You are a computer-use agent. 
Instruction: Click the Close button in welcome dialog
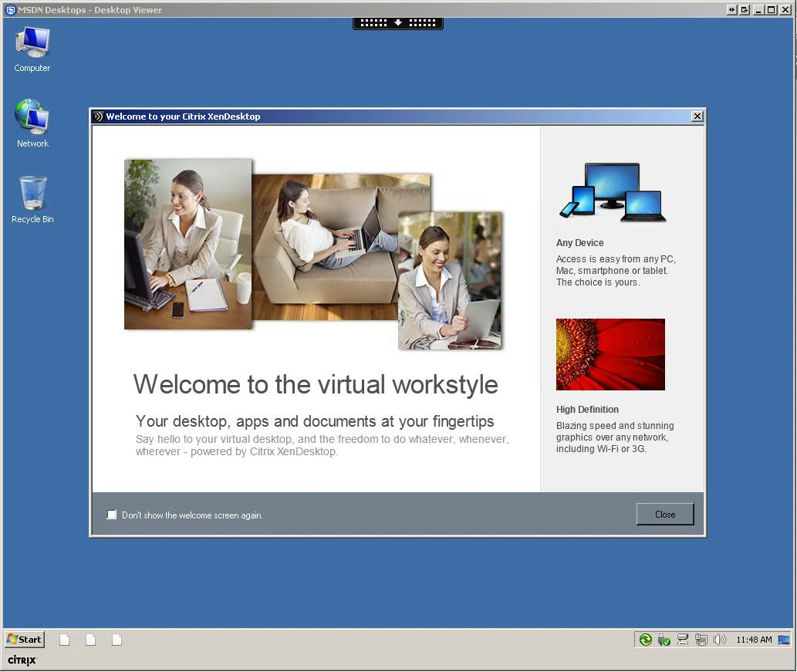tap(665, 515)
